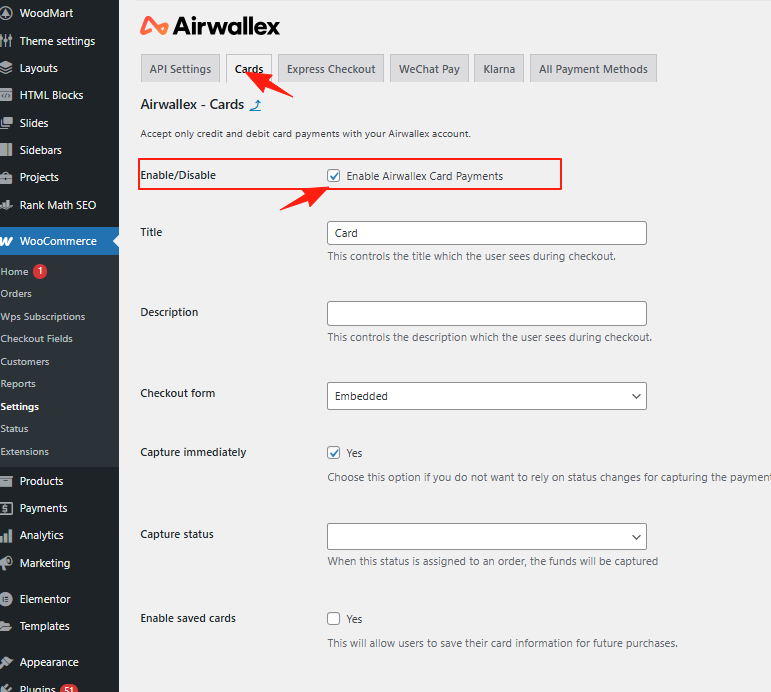Click the Payments dollar icon
Screen dimensions: 771x692
click(x=5, y=508)
